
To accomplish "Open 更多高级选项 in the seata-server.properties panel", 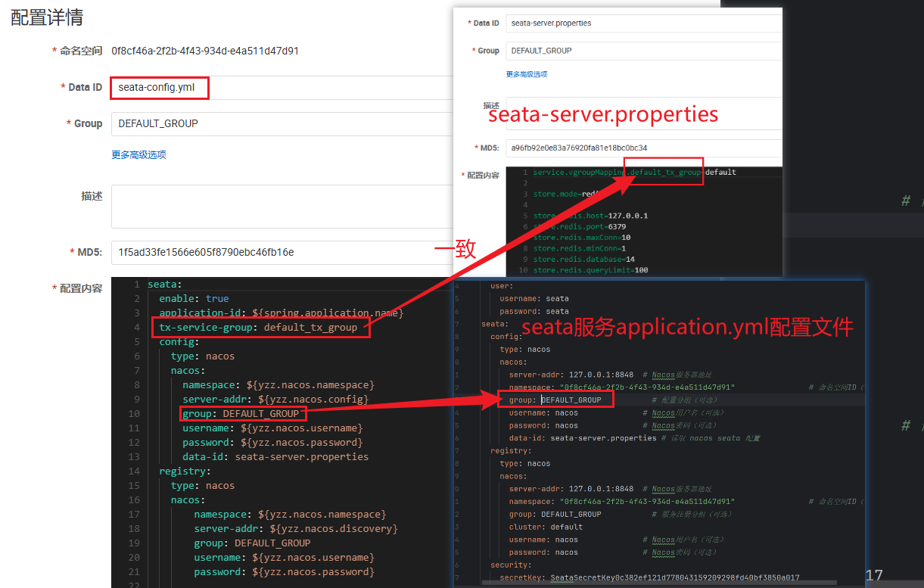I will coord(528,73).
